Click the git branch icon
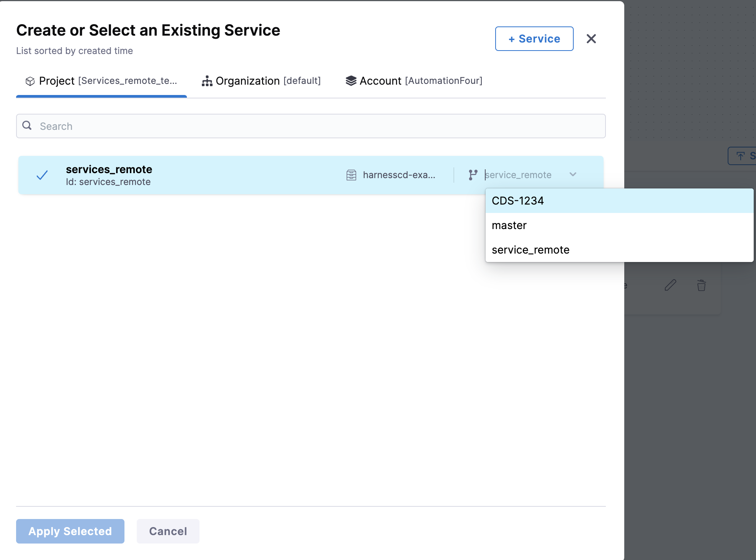 (473, 175)
